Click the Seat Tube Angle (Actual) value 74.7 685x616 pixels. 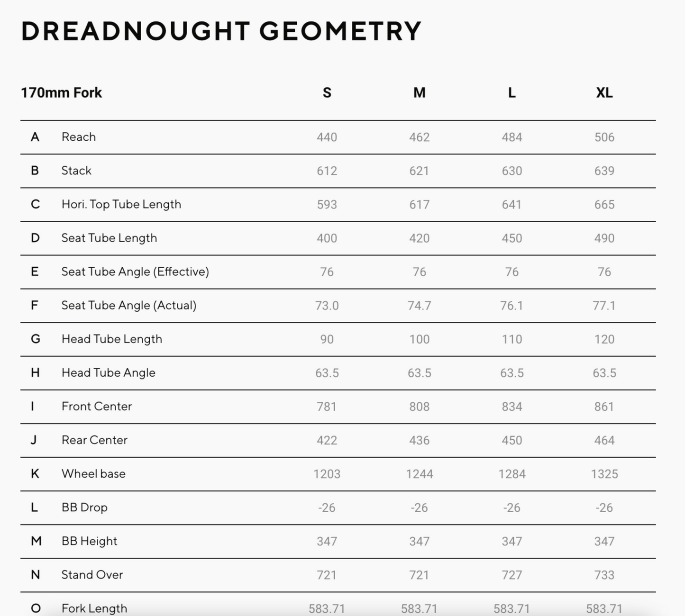pos(419,306)
